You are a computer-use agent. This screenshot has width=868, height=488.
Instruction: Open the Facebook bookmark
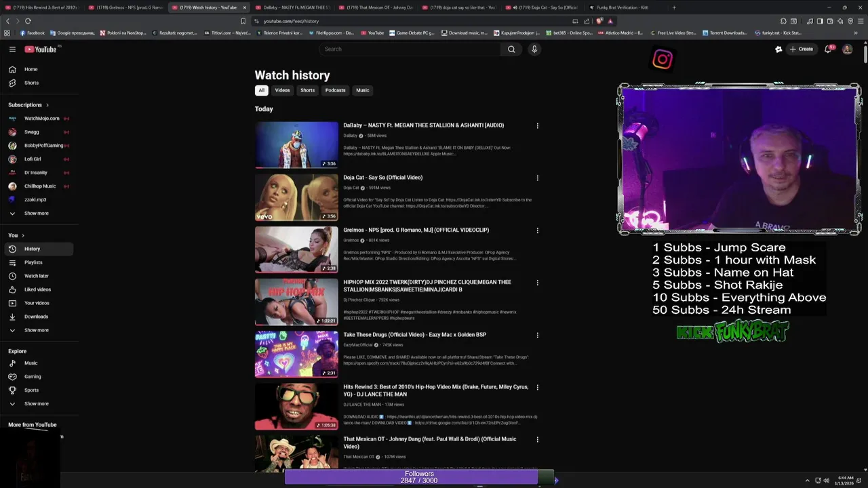[32, 33]
